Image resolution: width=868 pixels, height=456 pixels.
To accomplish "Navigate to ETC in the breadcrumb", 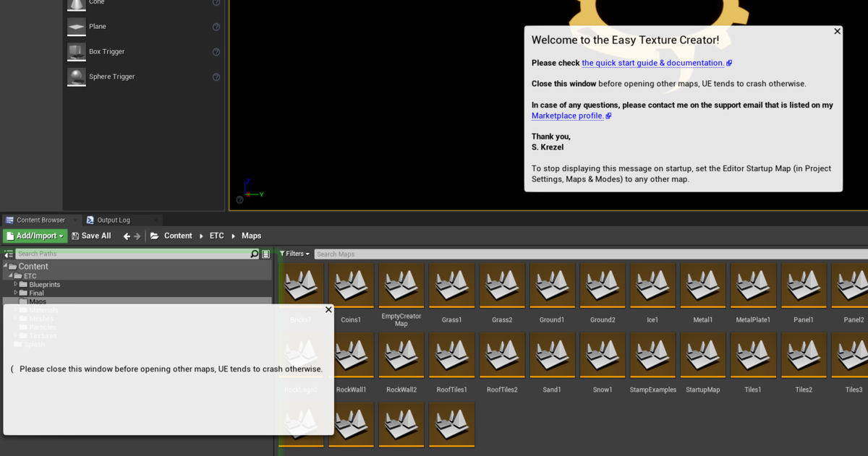I will pos(217,236).
